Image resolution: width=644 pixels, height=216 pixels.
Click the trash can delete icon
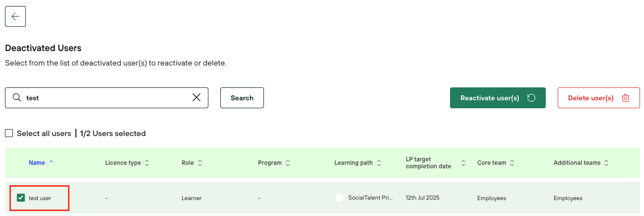(626, 98)
